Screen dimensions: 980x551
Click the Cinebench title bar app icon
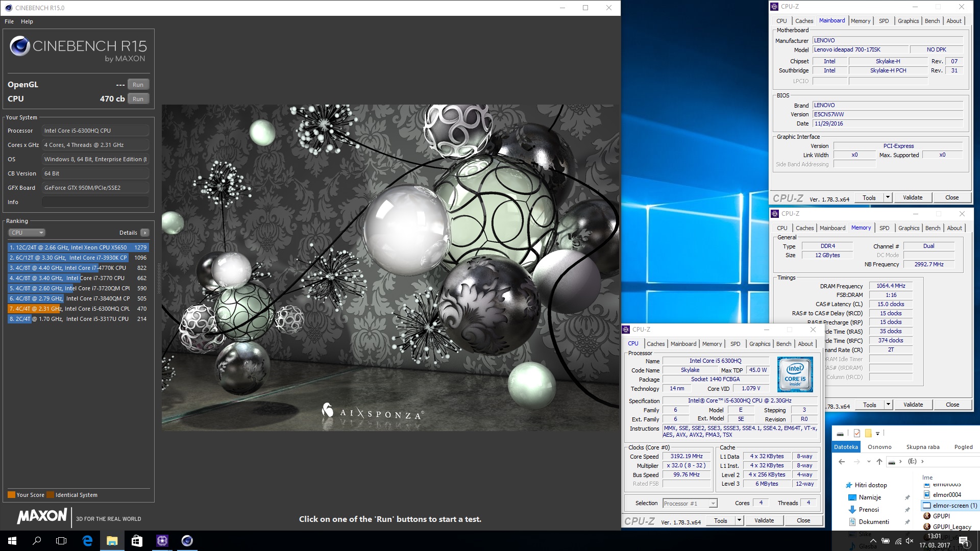[8, 8]
